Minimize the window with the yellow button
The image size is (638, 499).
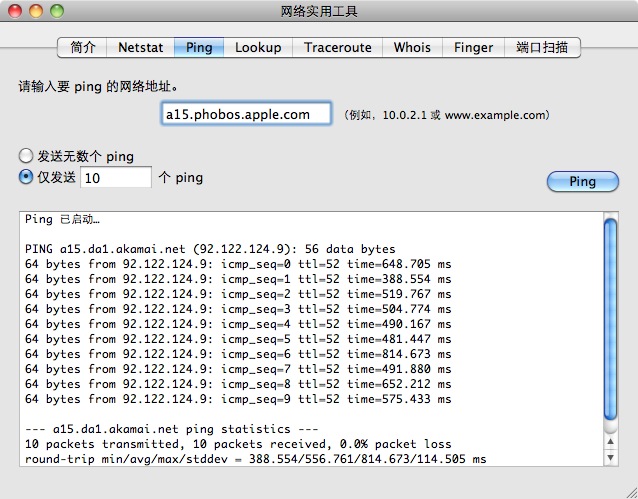coord(36,11)
